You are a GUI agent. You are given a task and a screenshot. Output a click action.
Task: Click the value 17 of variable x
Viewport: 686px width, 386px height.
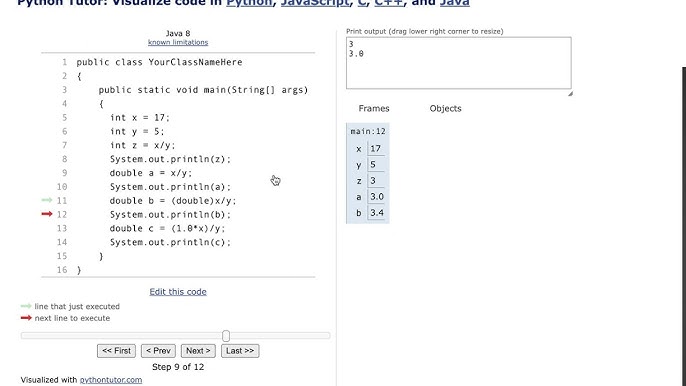(x=376, y=149)
